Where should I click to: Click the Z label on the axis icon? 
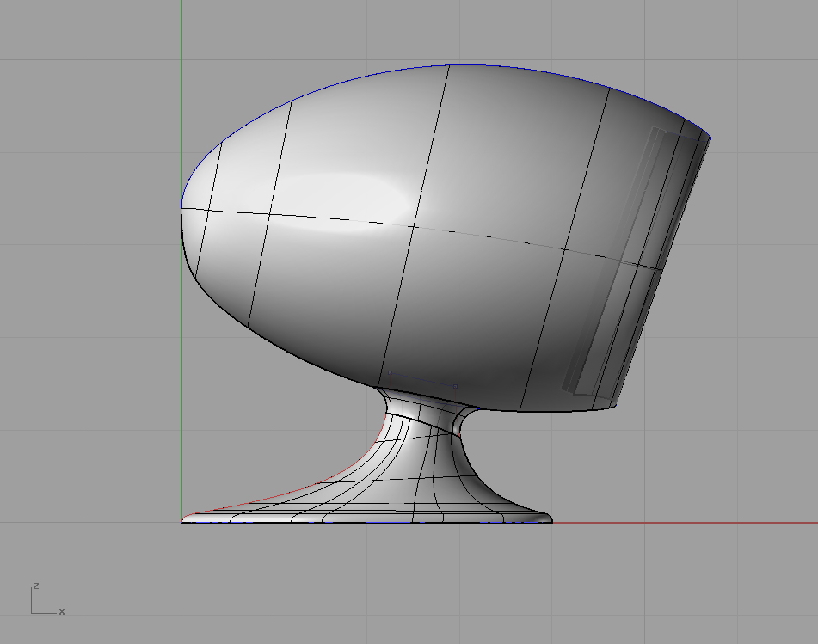click(35, 586)
